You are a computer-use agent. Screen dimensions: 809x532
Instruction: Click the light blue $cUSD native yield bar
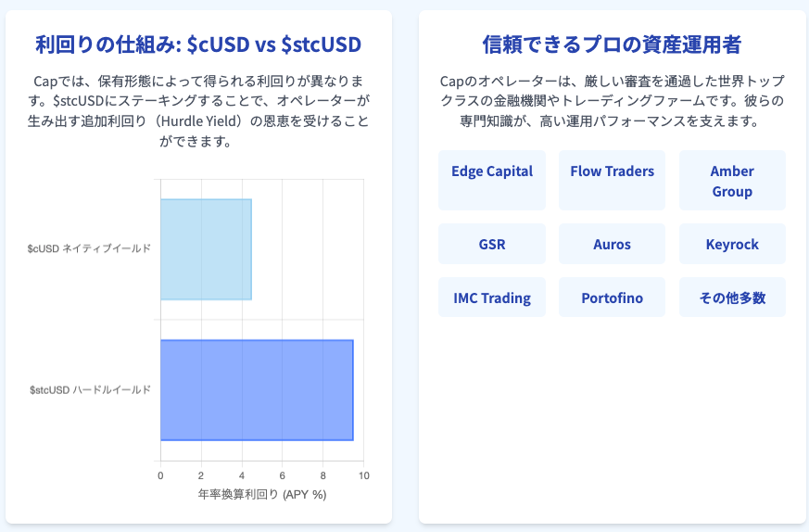[206, 249]
